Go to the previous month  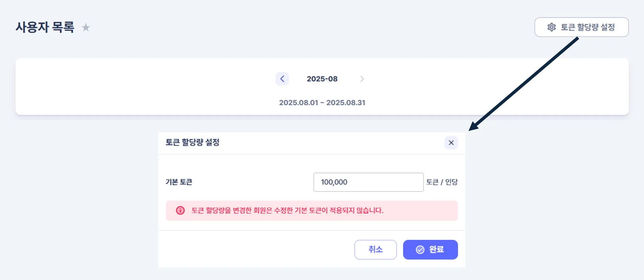(x=282, y=79)
